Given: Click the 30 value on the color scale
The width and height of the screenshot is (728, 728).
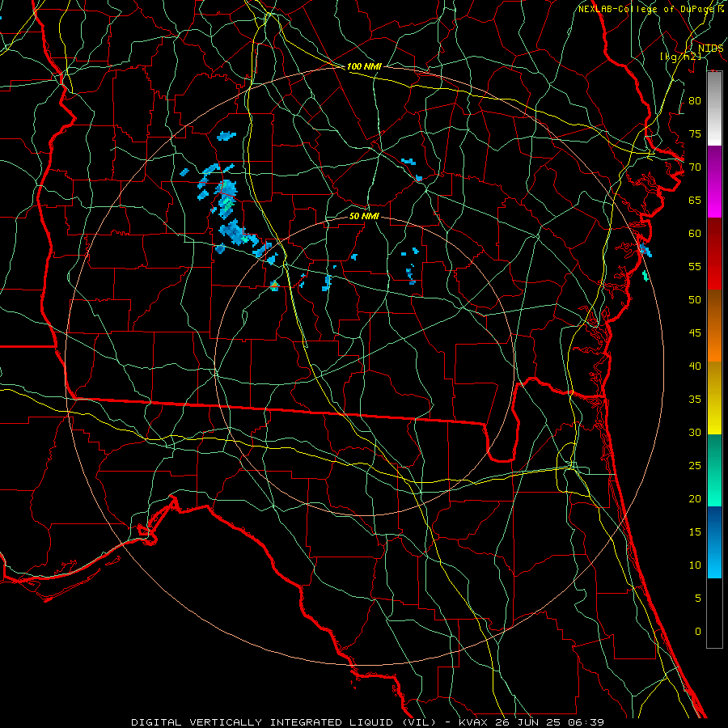Looking at the screenshot, I should pos(695,432).
